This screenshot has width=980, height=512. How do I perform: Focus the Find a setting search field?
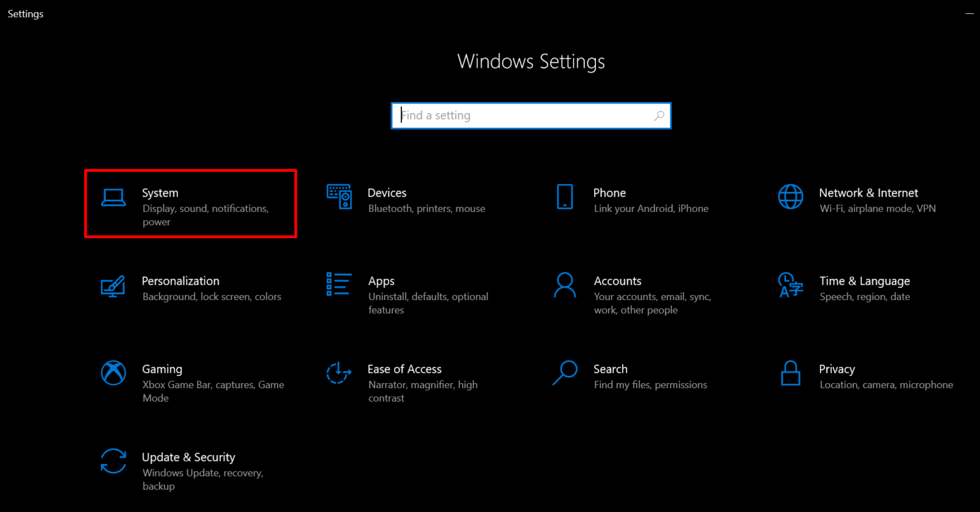(531, 116)
